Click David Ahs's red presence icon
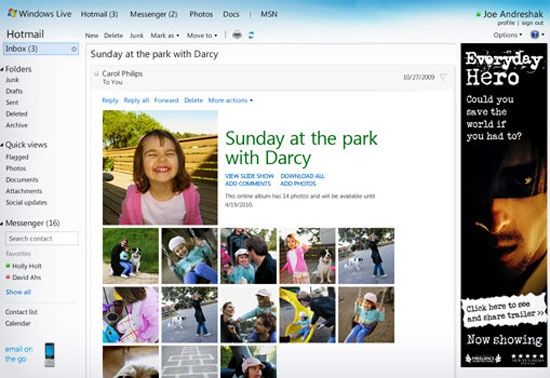Viewport: 550px width, 378px height. tap(8, 277)
